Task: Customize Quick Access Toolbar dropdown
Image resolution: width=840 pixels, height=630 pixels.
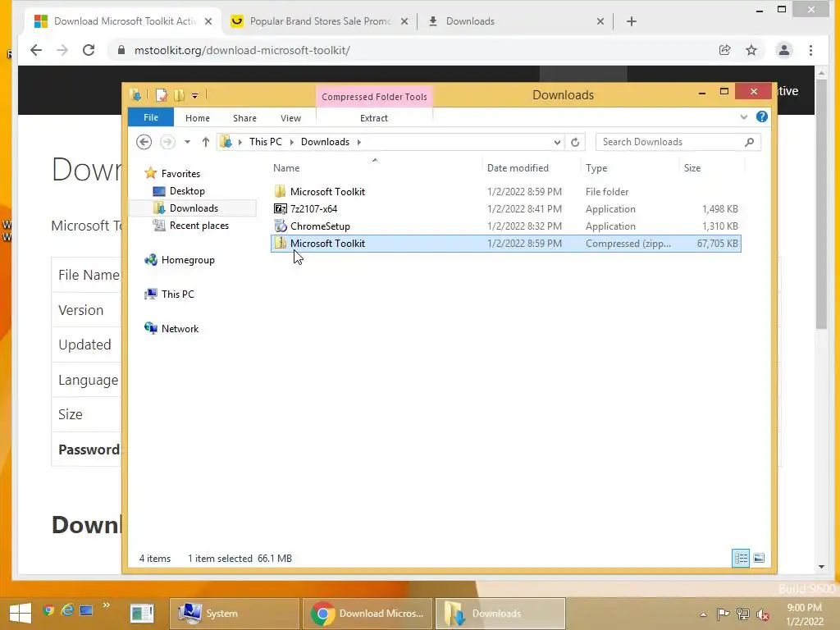Action: point(194,96)
